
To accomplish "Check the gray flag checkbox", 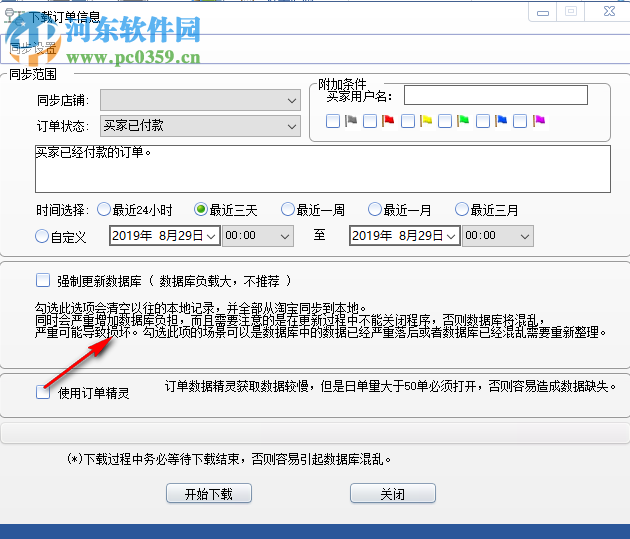I will [x=333, y=121].
